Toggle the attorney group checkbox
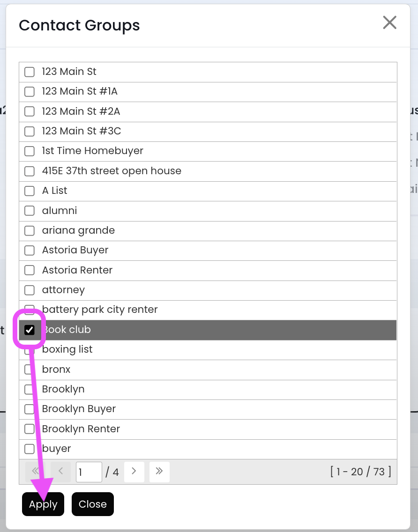Screen dimensions: 418x532 coord(30,290)
